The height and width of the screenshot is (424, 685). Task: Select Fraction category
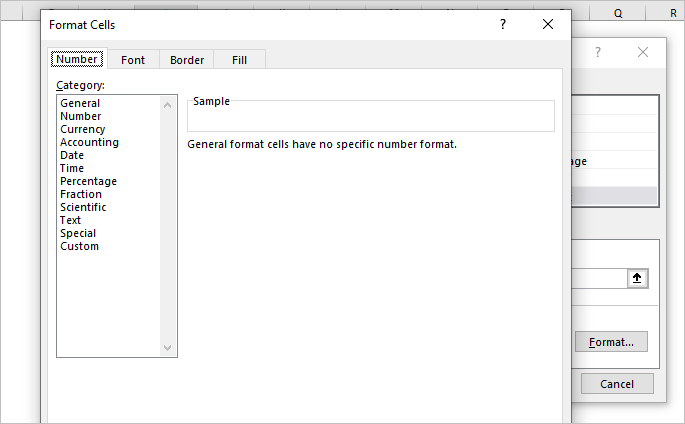click(81, 194)
